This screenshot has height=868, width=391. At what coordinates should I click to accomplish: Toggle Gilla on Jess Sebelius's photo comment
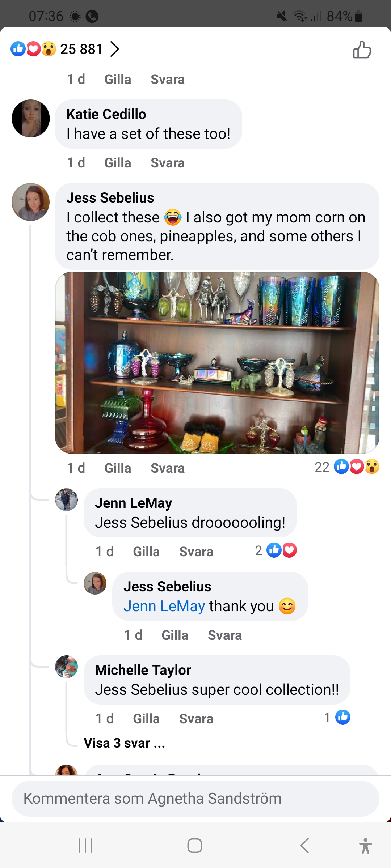pos(118,468)
